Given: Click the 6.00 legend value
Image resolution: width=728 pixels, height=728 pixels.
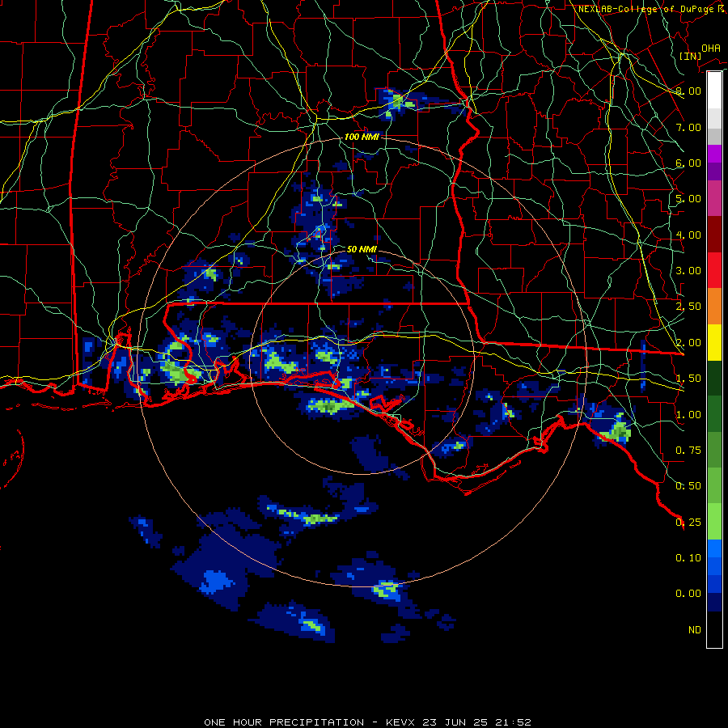Looking at the screenshot, I should 688,163.
